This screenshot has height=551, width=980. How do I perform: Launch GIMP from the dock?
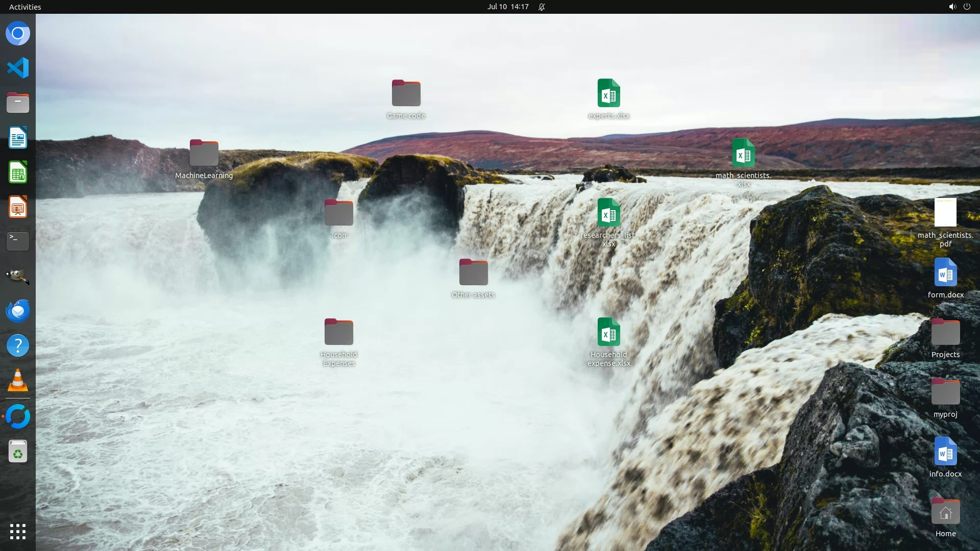coord(18,276)
